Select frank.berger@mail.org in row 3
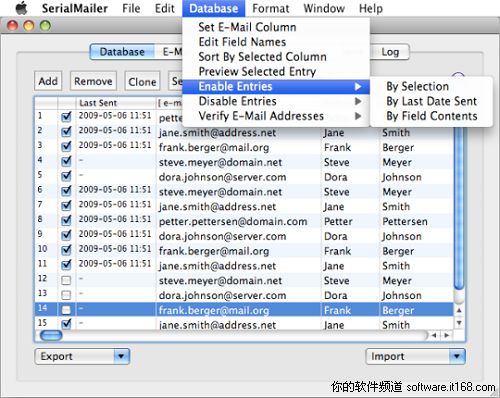This screenshot has width=500, height=398. pos(214,147)
